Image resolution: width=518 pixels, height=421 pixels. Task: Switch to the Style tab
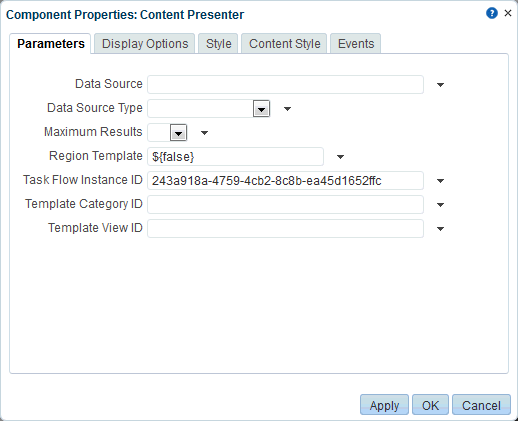tap(218, 44)
